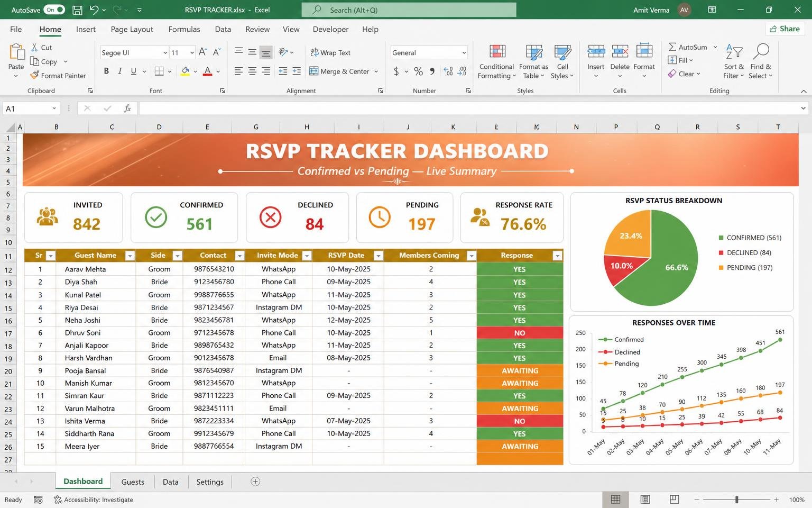Viewport: 812px width, 508px height.
Task: Switch to Page Break Preview view
Action: point(674,499)
